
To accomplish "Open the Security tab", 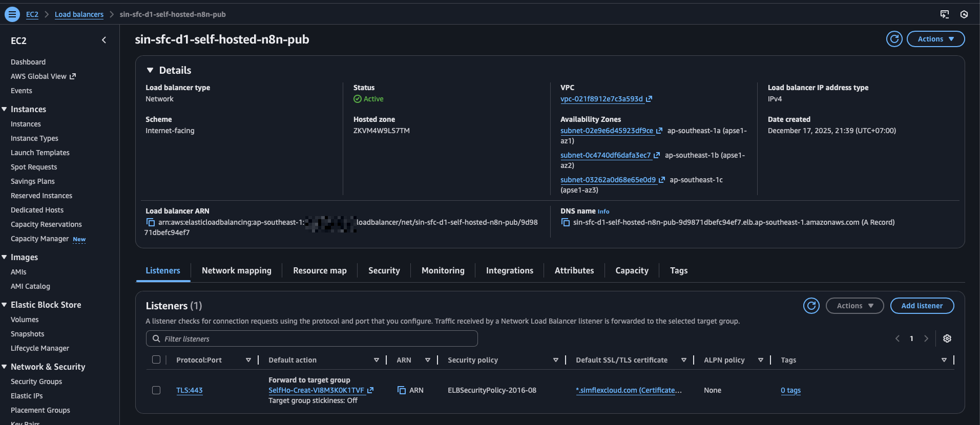I will click(x=384, y=270).
